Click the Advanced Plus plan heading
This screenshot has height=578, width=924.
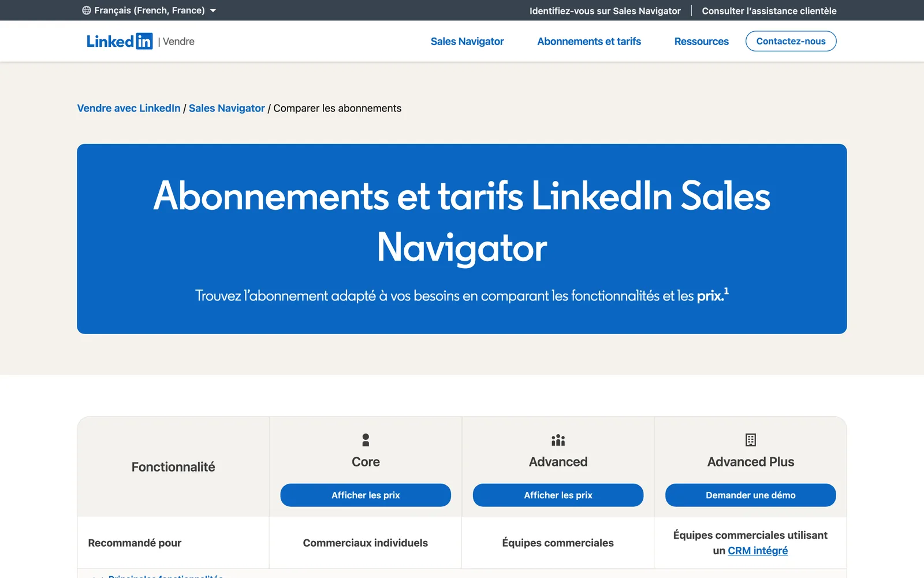(x=751, y=462)
